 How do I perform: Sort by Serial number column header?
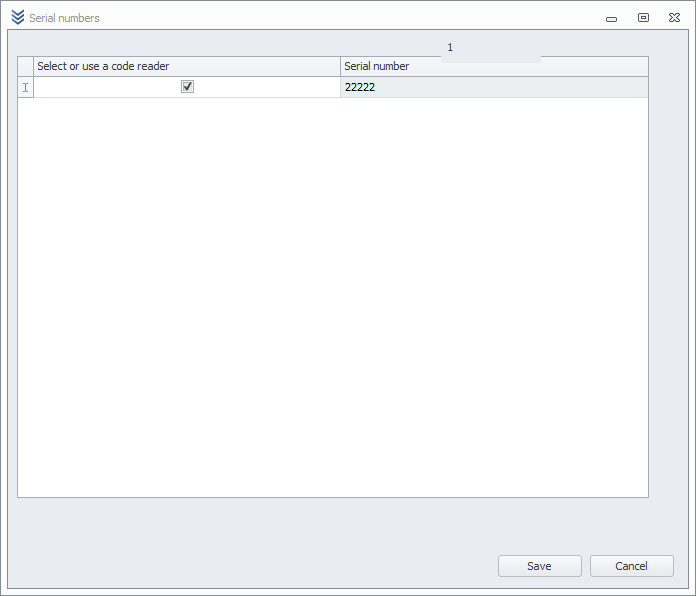(494, 66)
